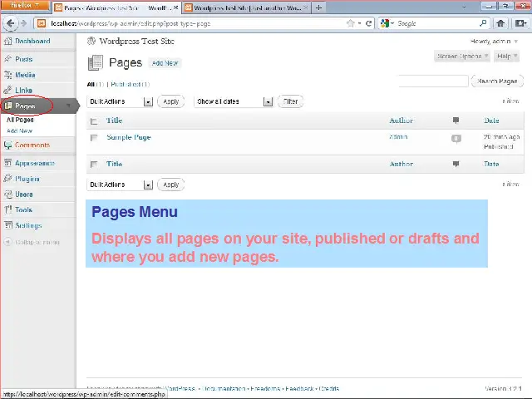Click the Add New button beside Pages heading
This screenshot has height=399, width=532.
point(165,63)
